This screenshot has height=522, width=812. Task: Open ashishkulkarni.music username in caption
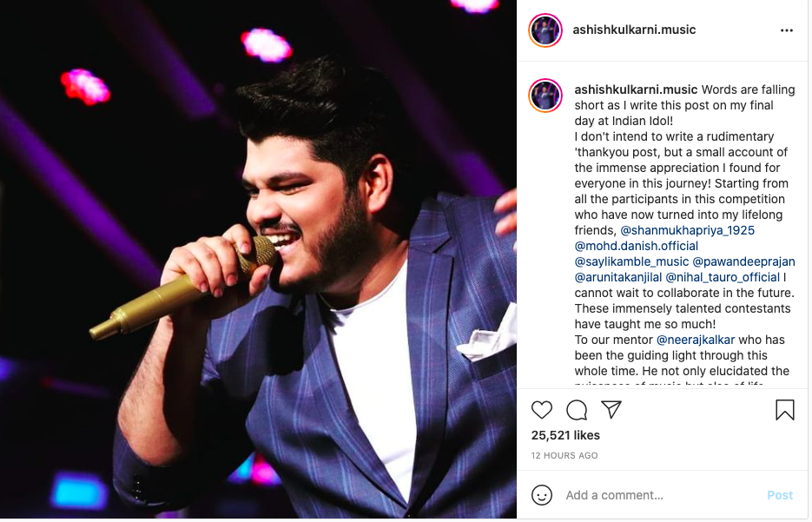(x=636, y=89)
